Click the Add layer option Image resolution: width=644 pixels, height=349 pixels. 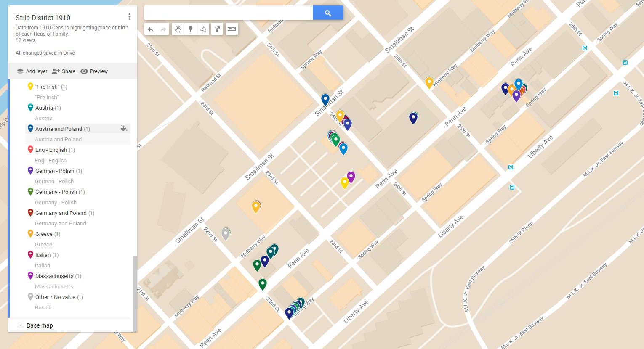click(32, 71)
